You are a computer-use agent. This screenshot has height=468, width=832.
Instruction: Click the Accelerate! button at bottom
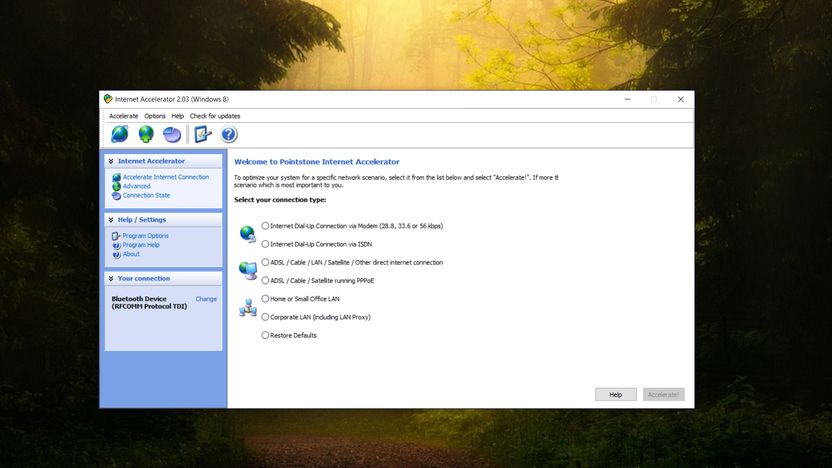tap(664, 394)
